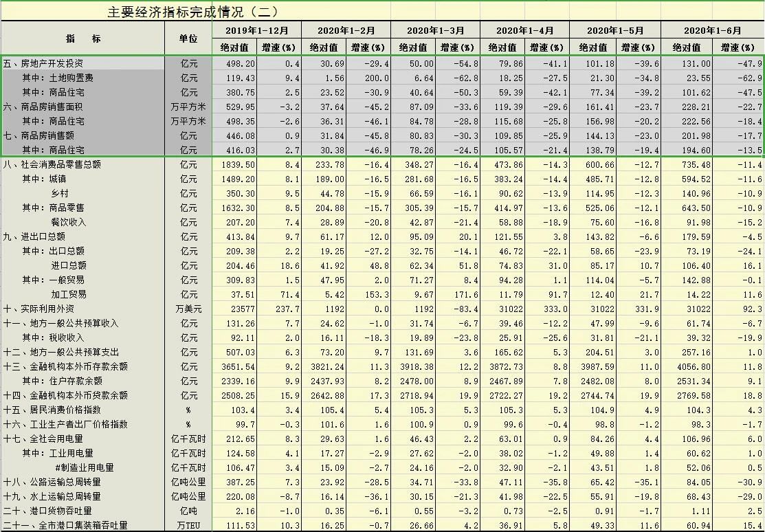
Task: Click row label 十、实际利用外资
Action: (x=39, y=309)
